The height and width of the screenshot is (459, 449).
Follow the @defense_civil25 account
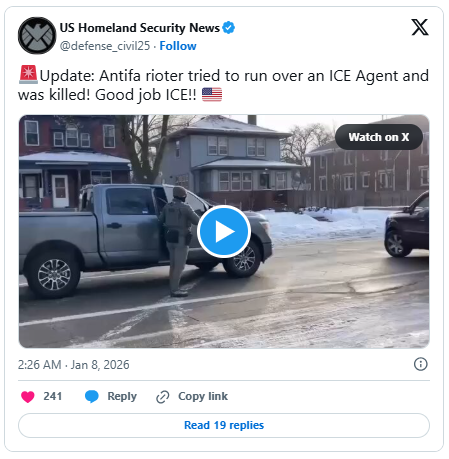(178, 46)
